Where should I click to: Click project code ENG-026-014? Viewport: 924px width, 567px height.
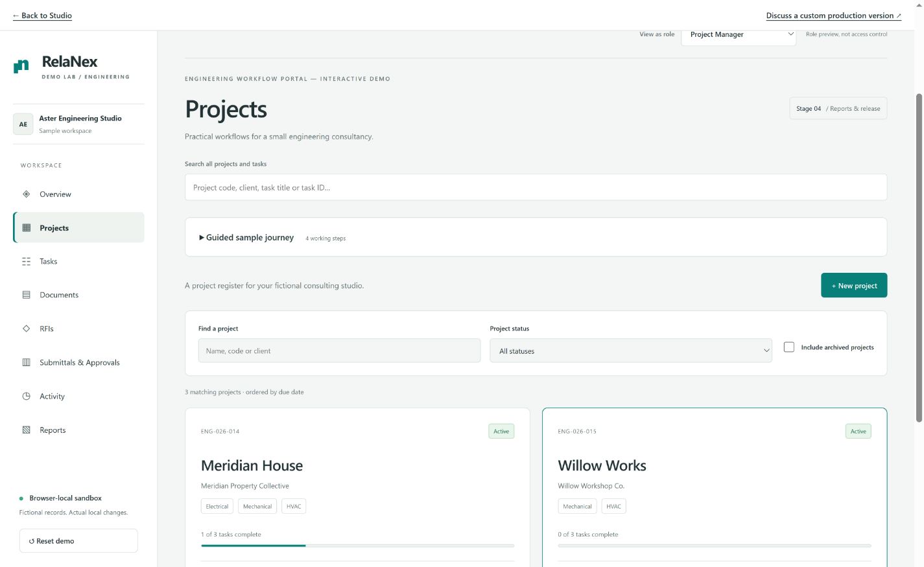tap(220, 432)
